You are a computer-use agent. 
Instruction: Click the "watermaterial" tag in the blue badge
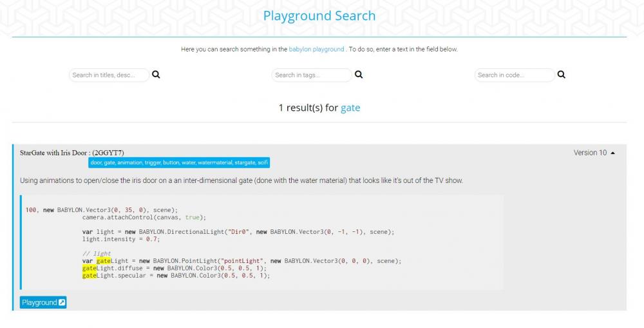(214, 162)
